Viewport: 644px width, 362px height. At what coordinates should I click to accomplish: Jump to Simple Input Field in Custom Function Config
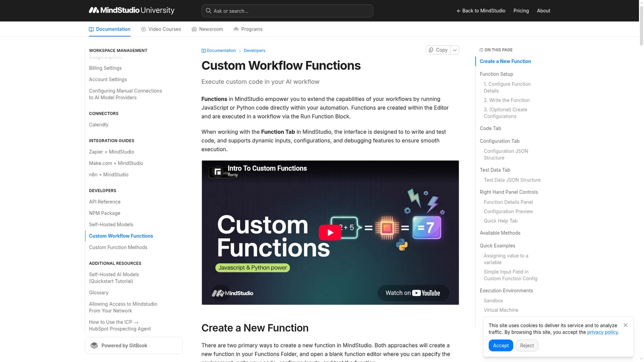click(510, 275)
